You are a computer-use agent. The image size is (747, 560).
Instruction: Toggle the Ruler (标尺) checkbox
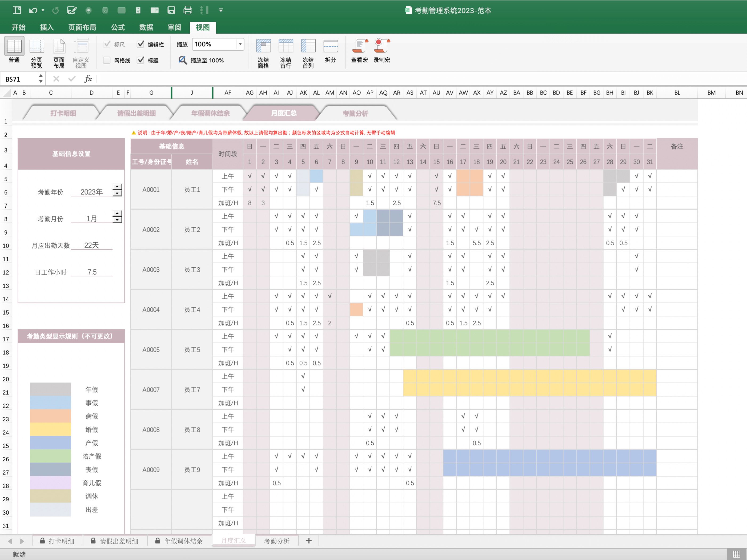(107, 44)
